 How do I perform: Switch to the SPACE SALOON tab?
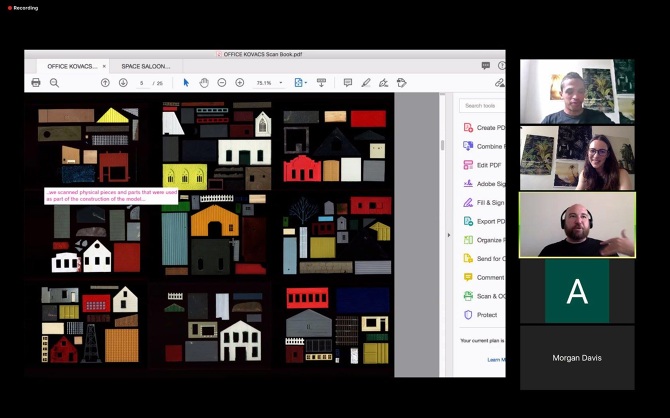click(x=146, y=66)
